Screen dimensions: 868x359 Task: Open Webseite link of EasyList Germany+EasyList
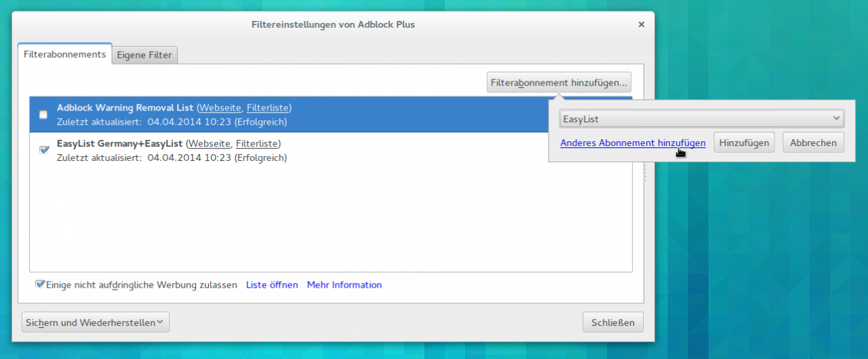209,144
